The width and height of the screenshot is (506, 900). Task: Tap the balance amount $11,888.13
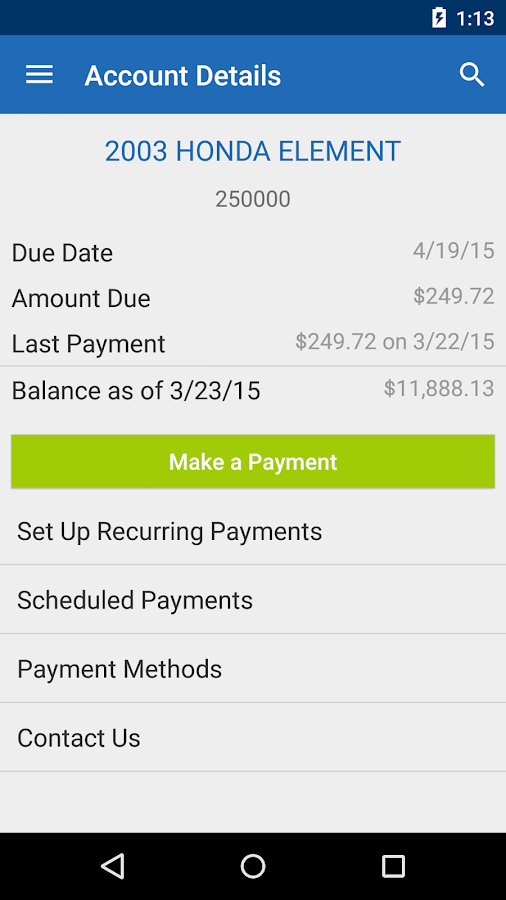[439, 389]
